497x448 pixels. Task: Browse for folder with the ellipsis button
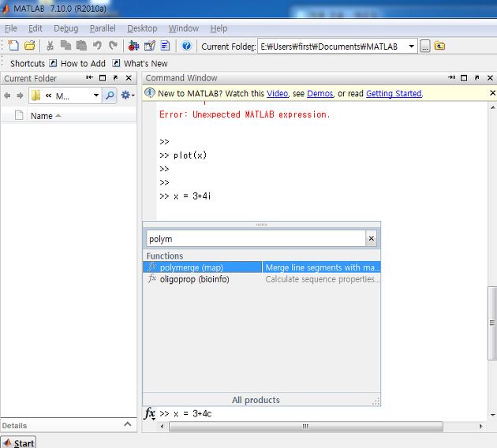point(425,47)
